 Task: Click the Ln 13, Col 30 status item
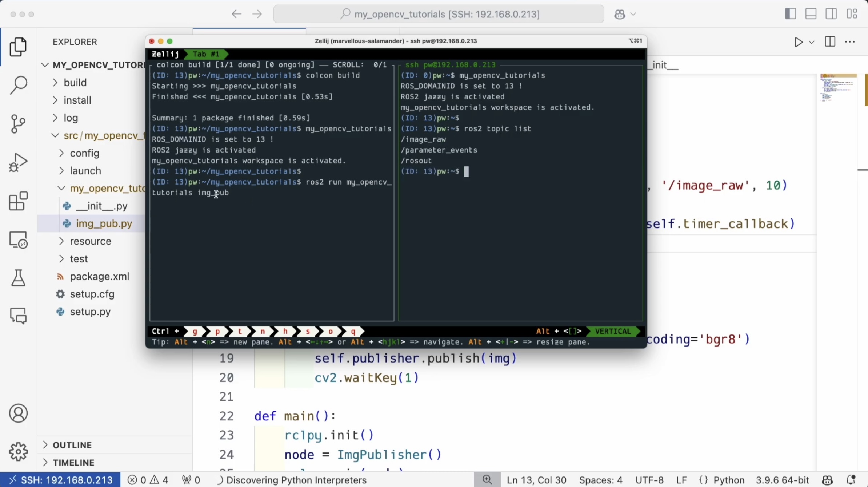click(536, 480)
